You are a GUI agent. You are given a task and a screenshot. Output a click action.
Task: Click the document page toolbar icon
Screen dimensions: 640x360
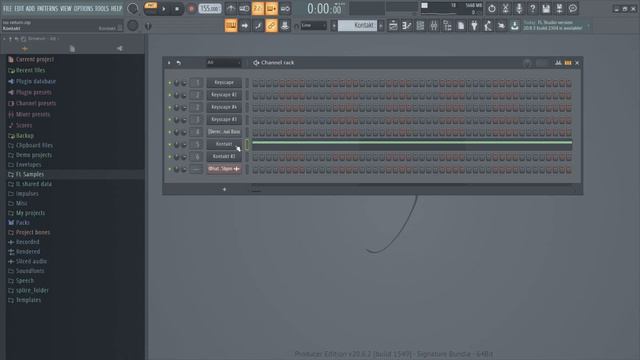[461, 26]
